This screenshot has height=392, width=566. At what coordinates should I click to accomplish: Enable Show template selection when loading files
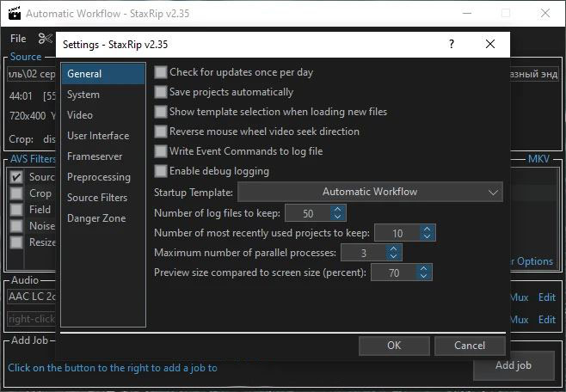click(161, 112)
